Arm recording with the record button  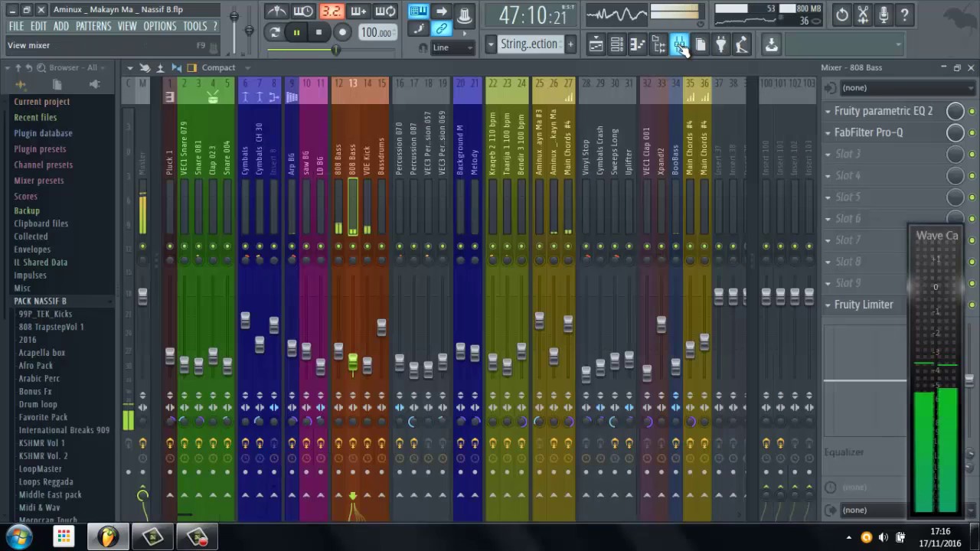342,32
